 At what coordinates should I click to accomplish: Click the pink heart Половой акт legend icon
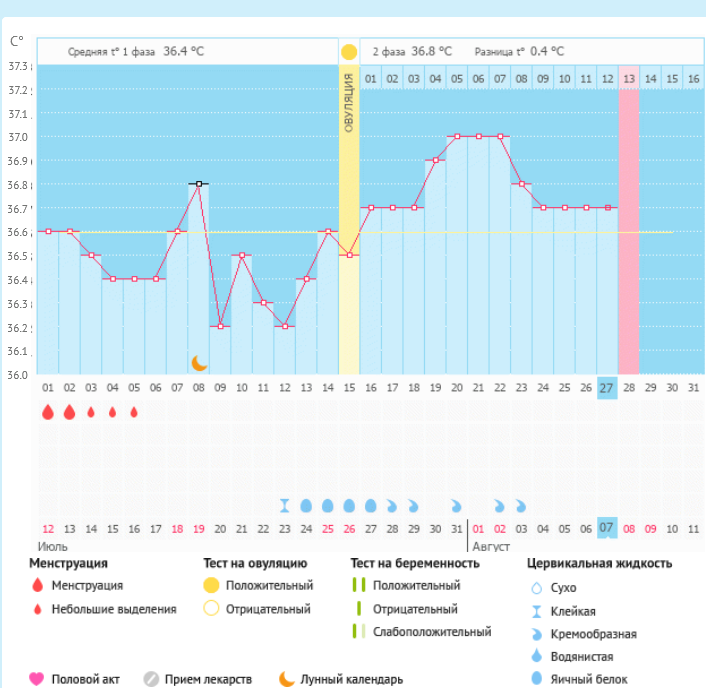click(x=36, y=679)
